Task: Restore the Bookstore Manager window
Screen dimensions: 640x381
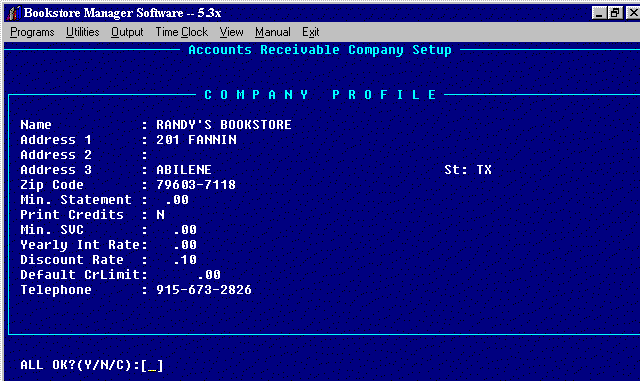Action: tap(614, 13)
